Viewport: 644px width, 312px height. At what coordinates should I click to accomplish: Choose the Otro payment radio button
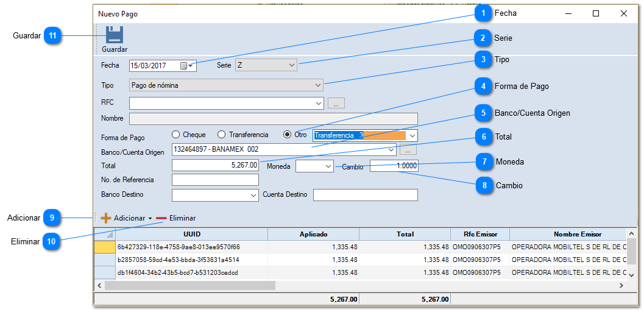[x=288, y=135]
